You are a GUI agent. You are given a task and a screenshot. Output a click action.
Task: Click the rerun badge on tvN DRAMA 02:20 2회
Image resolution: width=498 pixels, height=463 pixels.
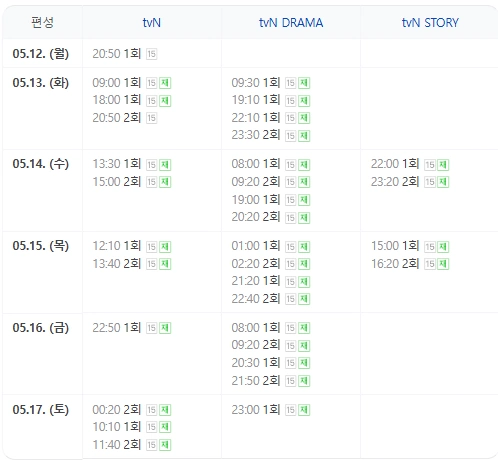coord(304,264)
